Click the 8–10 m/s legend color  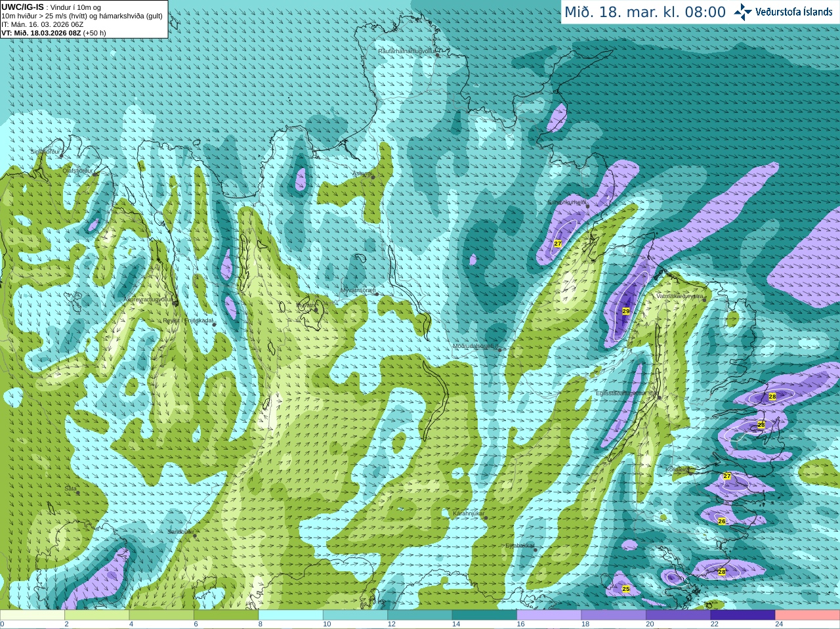click(291, 615)
